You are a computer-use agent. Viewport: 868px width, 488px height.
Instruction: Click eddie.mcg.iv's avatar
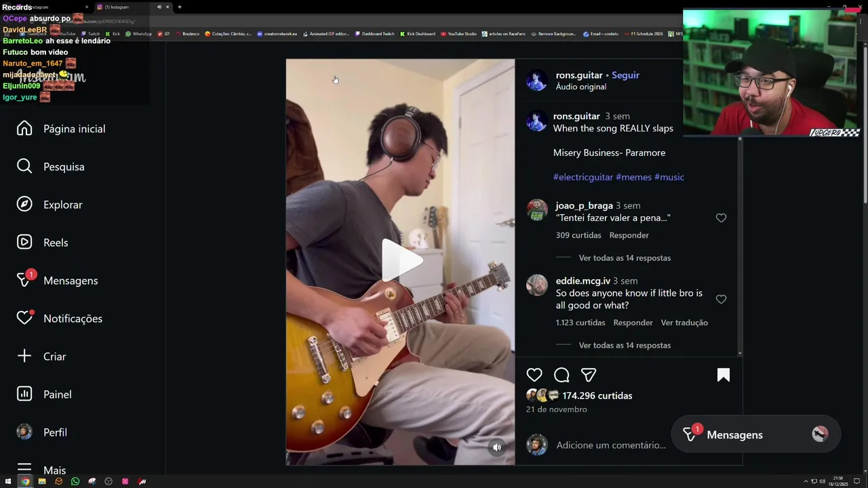click(x=537, y=285)
